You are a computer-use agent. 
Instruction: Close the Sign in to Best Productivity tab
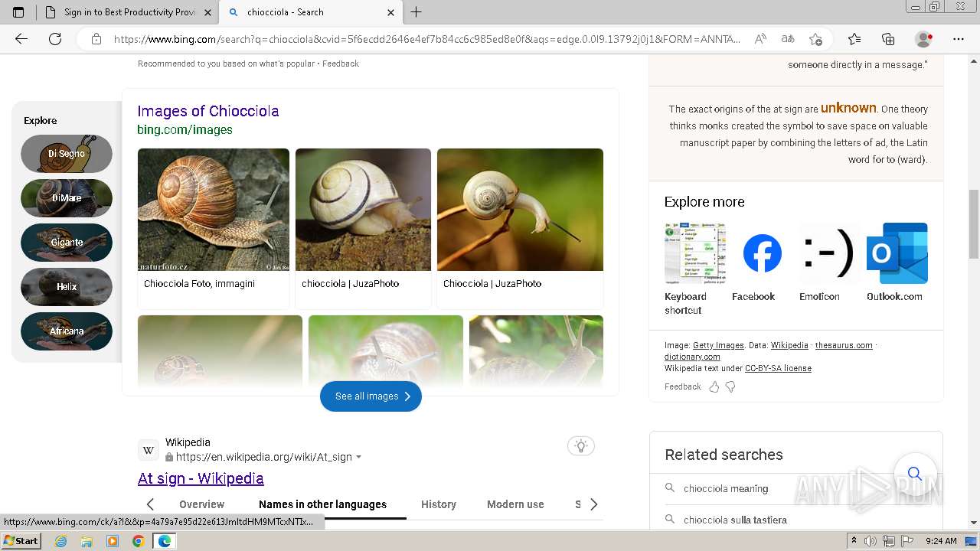tap(207, 12)
